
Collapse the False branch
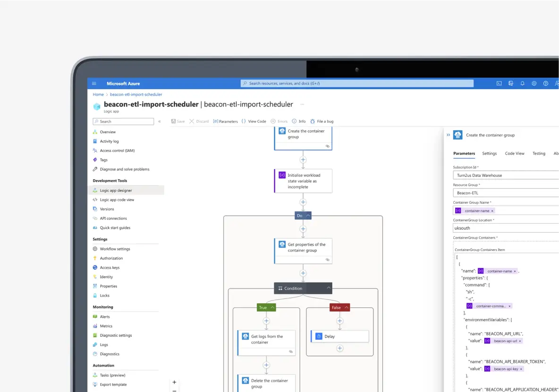click(346, 308)
